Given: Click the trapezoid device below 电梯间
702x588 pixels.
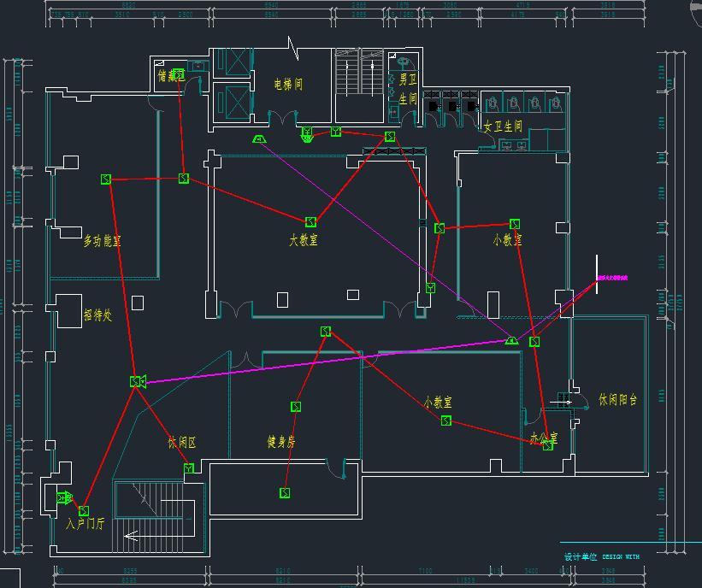Looking at the screenshot, I should coord(258,138).
